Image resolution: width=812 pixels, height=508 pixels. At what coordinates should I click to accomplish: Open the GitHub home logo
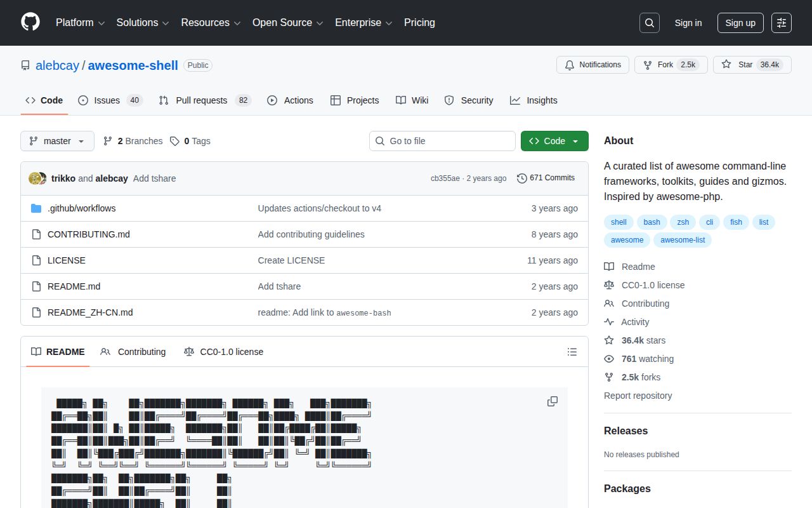(30, 23)
